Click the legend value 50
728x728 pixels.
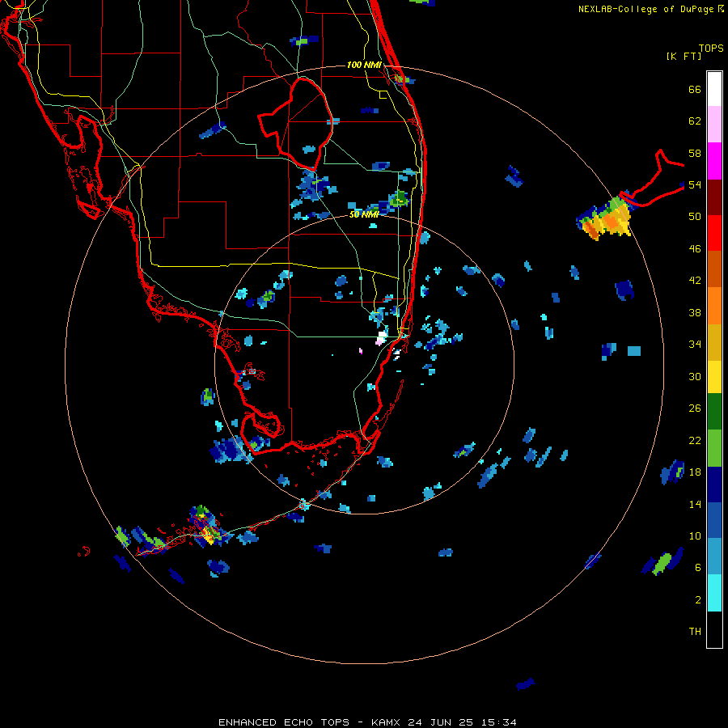pos(695,216)
